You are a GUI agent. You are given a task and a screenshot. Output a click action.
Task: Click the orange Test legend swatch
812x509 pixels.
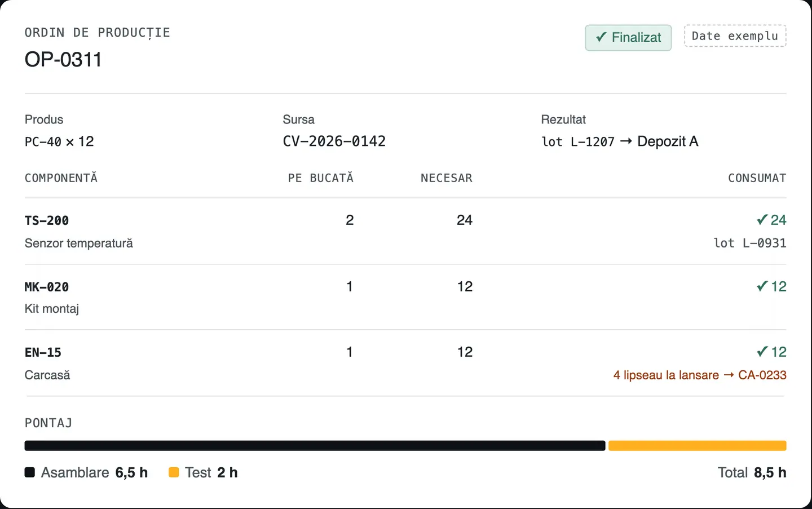(174, 472)
